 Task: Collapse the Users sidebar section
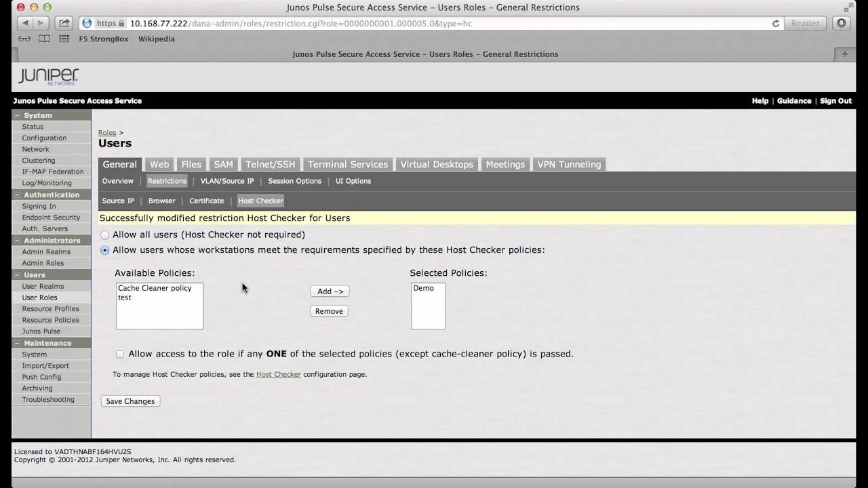pos(18,274)
